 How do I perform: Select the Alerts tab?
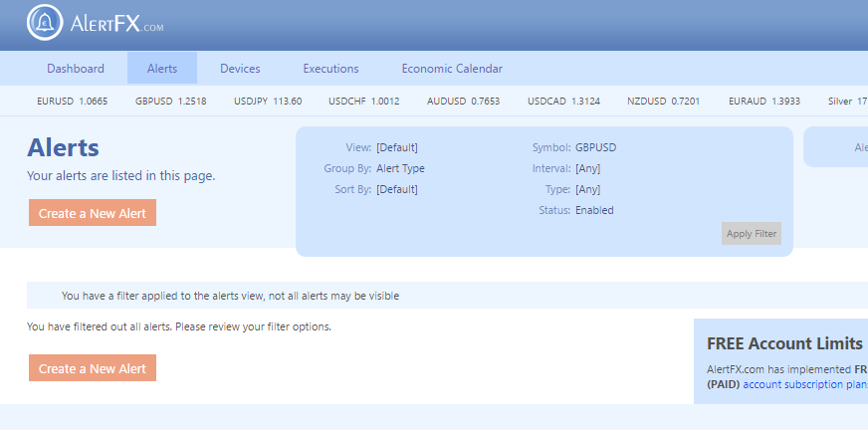[x=162, y=69]
